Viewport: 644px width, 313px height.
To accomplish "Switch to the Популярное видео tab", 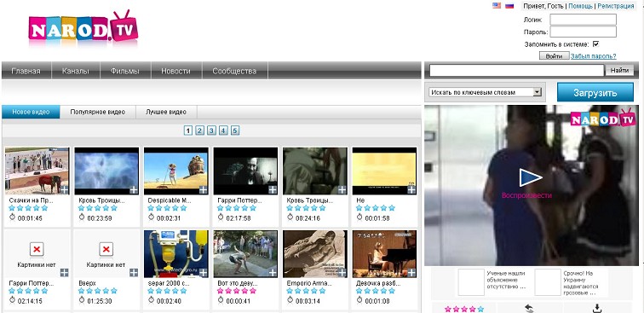I will 97,112.
